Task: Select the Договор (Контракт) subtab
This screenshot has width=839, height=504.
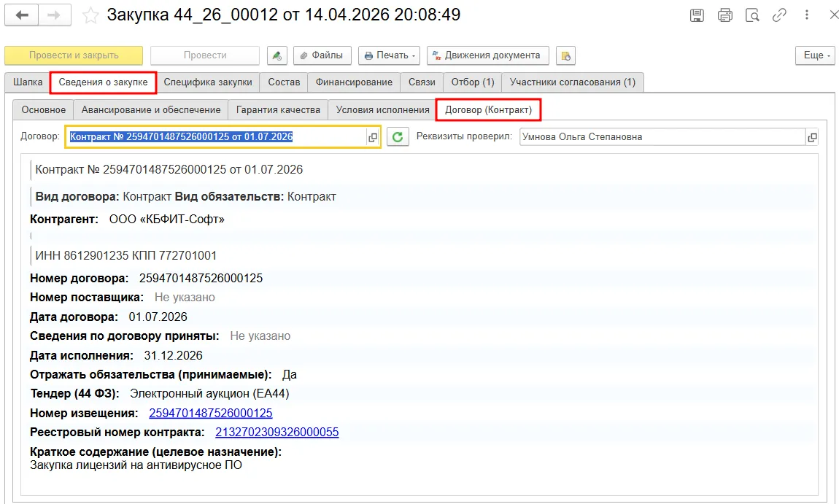Action: coord(489,109)
